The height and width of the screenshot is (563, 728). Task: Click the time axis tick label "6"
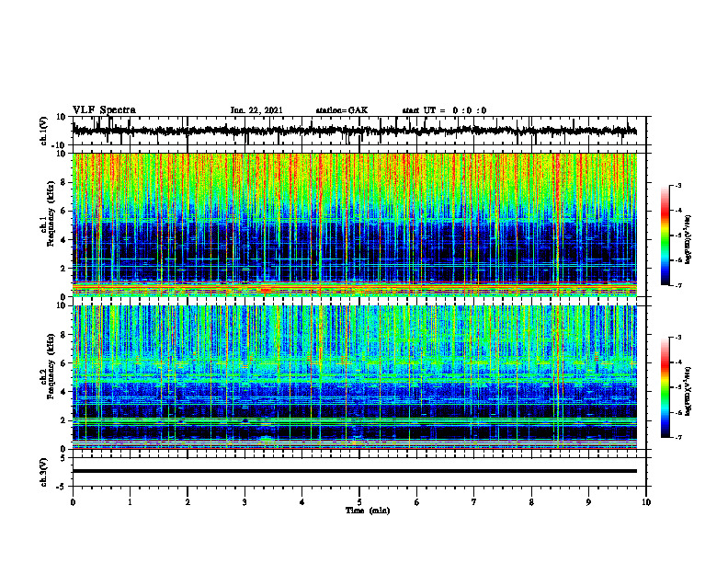pyautogui.click(x=417, y=502)
